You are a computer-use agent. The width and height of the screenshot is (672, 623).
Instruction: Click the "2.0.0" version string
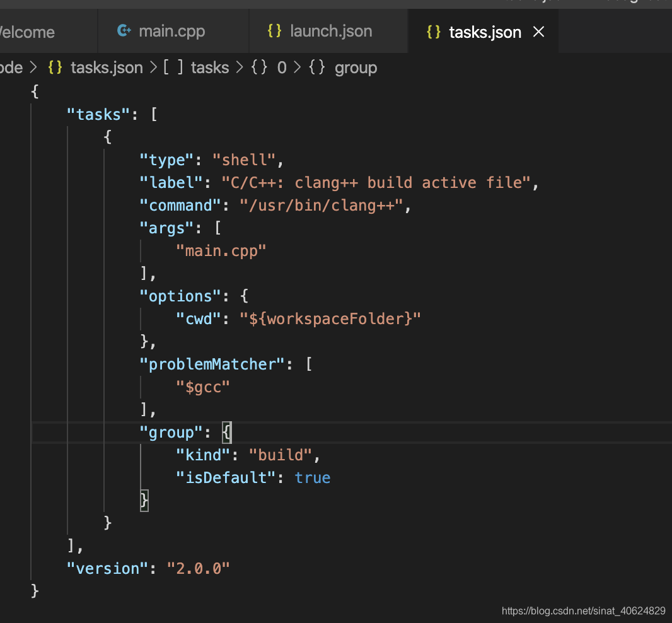[x=199, y=569]
